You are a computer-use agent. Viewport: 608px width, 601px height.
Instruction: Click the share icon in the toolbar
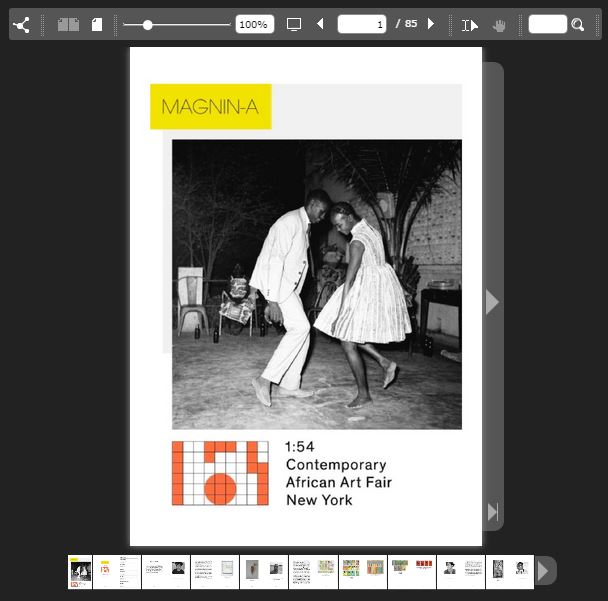click(21, 25)
